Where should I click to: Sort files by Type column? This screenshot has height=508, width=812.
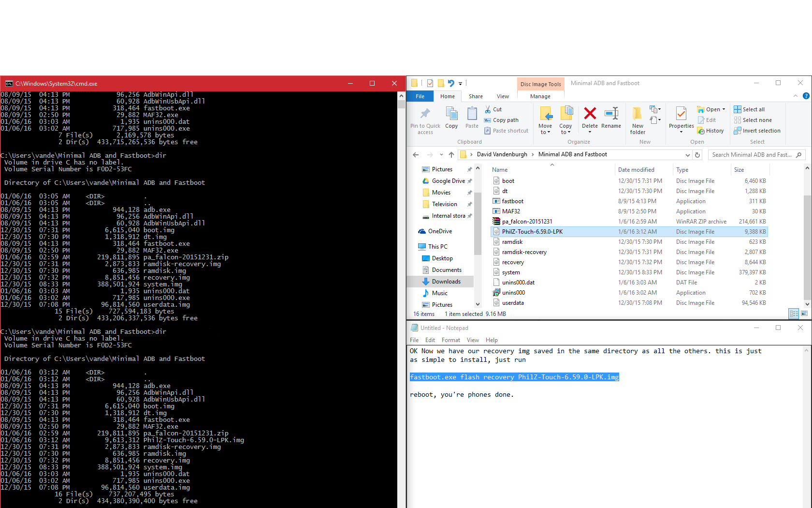tap(682, 170)
